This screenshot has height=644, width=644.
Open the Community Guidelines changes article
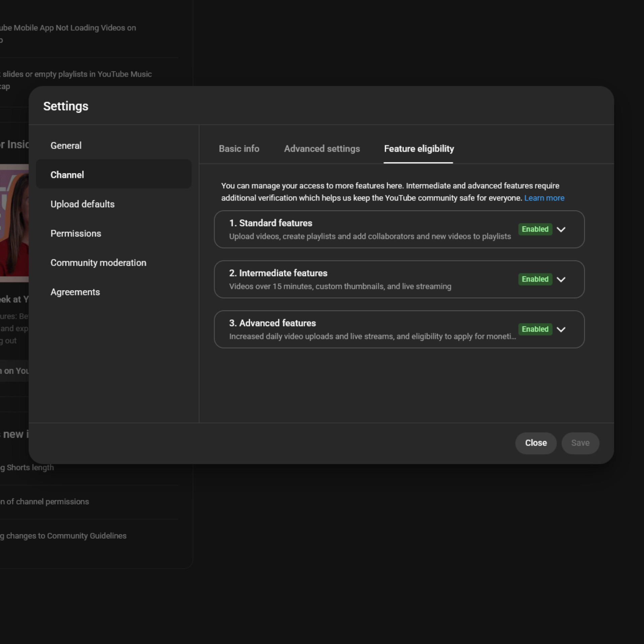pyautogui.click(x=63, y=536)
